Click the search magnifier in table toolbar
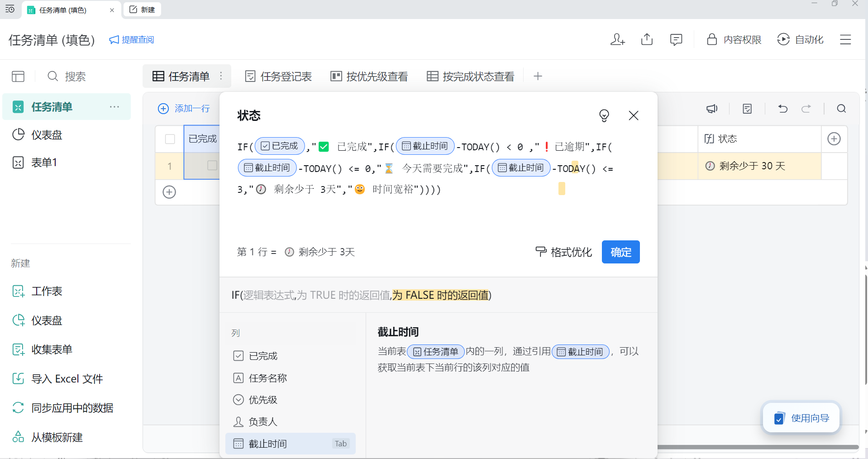Image resolution: width=868 pixels, height=459 pixels. click(x=841, y=109)
